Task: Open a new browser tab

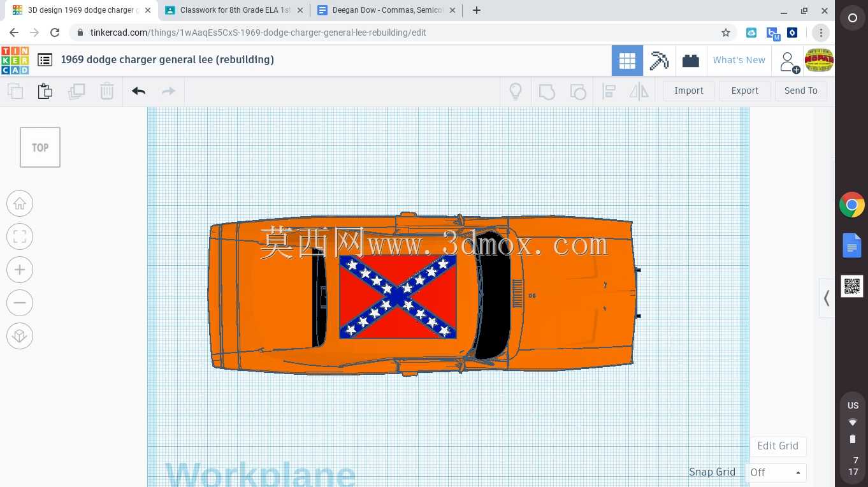Action: tap(476, 10)
